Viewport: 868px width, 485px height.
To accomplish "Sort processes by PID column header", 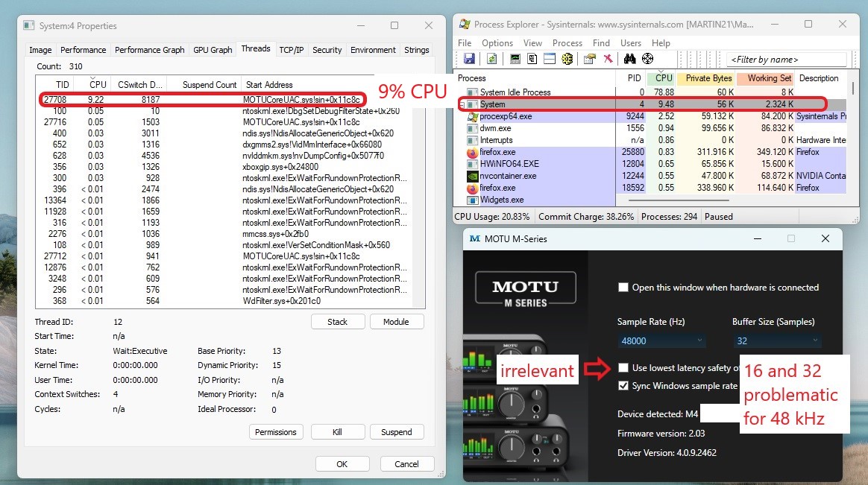I will point(632,78).
